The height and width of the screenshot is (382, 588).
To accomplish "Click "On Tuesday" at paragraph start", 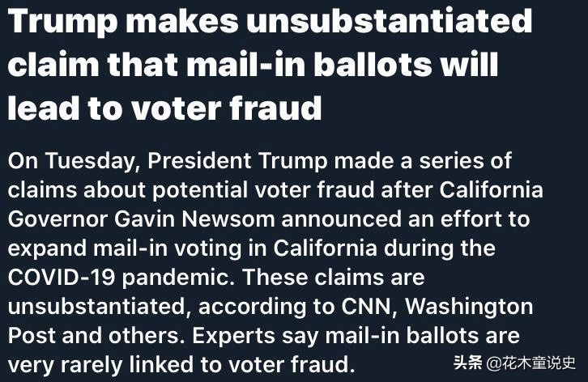I will point(71,161).
